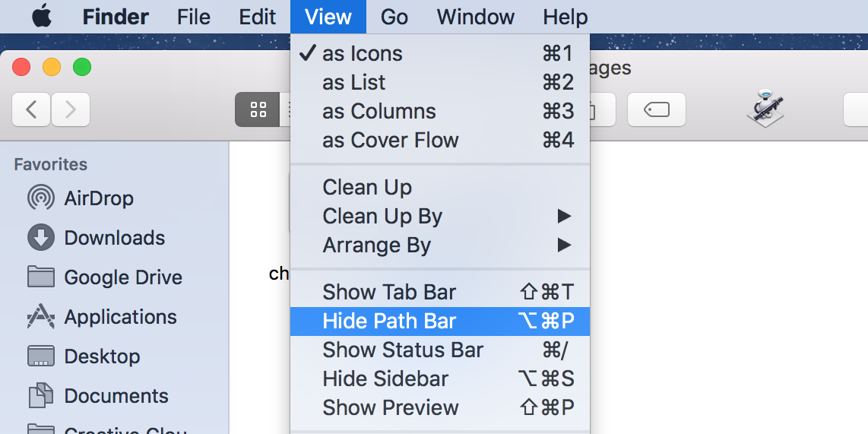Hide the Path Bar
The width and height of the screenshot is (868, 434).
(x=389, y=322)
